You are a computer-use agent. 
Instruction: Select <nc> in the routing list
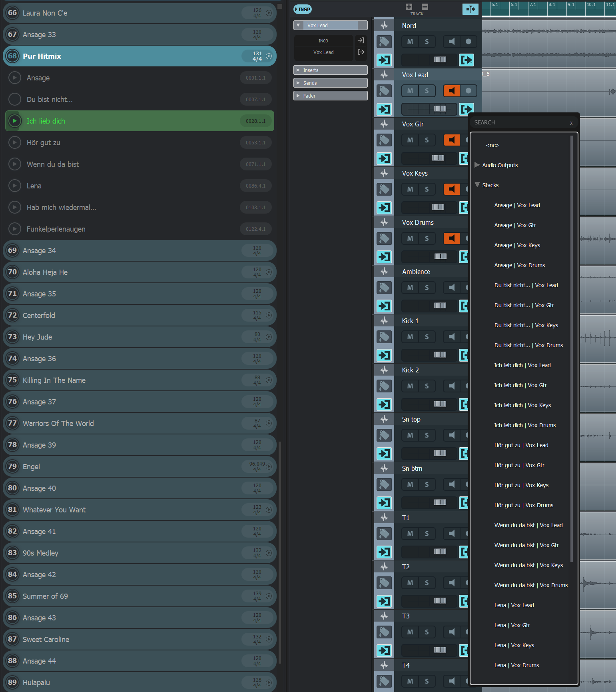[492, 145]
